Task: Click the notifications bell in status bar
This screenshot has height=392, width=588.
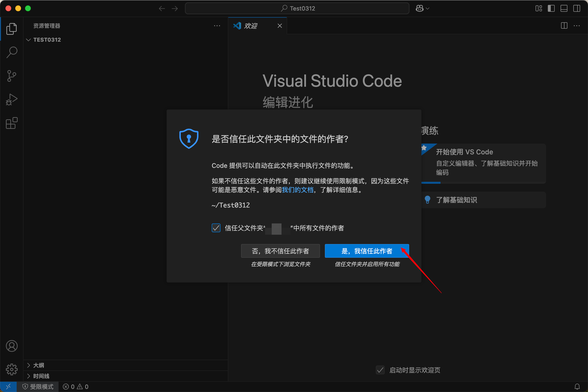Action: (x=577, y=387)
